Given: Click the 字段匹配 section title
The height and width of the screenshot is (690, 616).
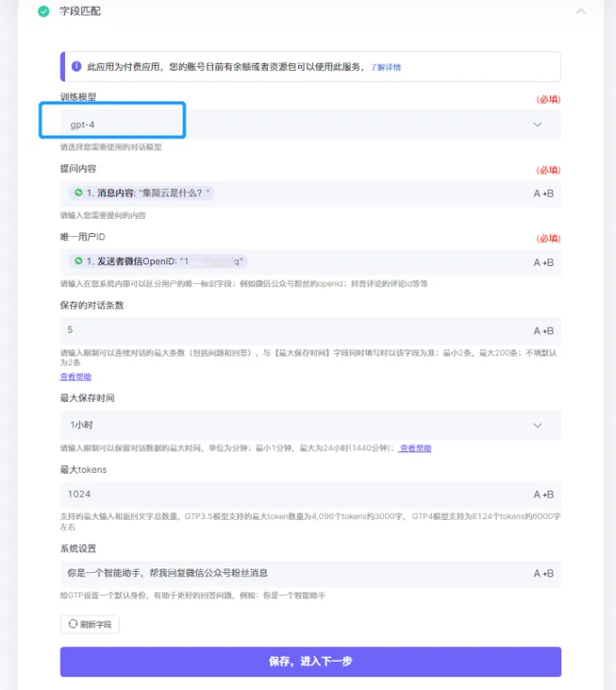Looking at the screenshot, I should pos(80,11).
